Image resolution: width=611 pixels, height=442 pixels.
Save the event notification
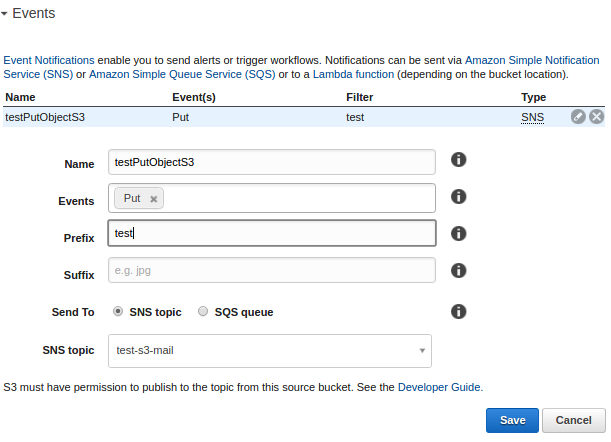pyautogui.click(x=512, y=420)
